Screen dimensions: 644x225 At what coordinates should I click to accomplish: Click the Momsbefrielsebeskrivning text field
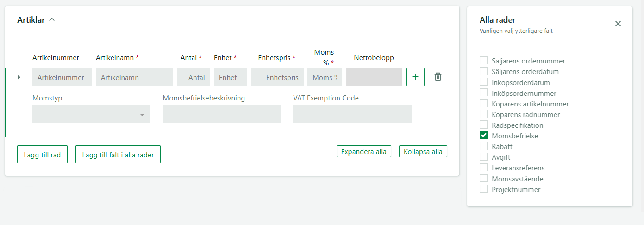coord(222,114)
